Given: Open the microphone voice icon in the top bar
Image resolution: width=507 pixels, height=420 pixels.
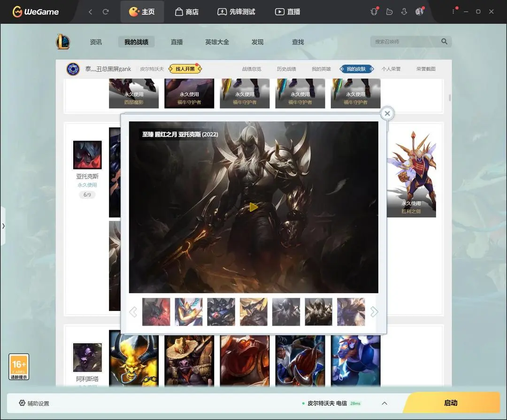Looking at the screenshot, I should pyautogui.click(x=374, y=12).
